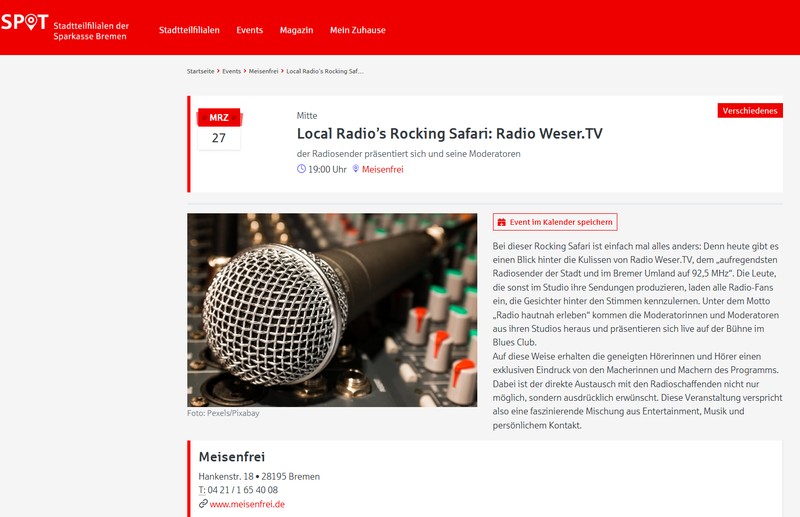The height and width of the screenshot is (517, 800).
Task: Click the Meisenfrei venue heading
Action: (232, 457)
